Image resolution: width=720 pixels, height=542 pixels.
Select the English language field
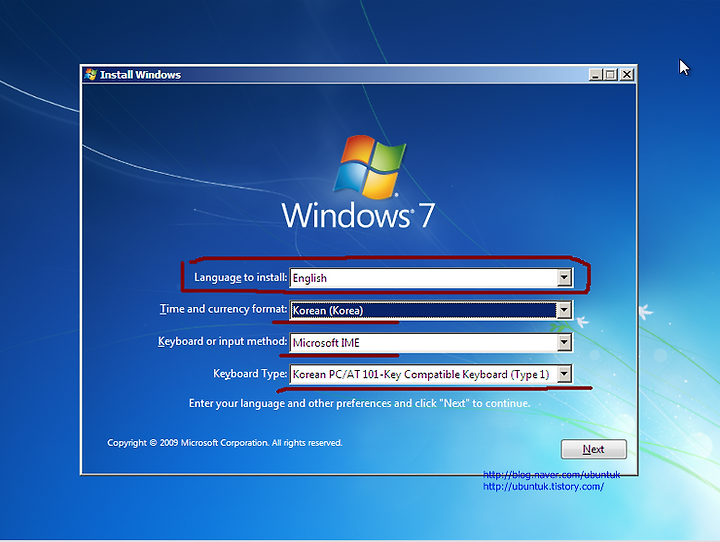(431, 278)
